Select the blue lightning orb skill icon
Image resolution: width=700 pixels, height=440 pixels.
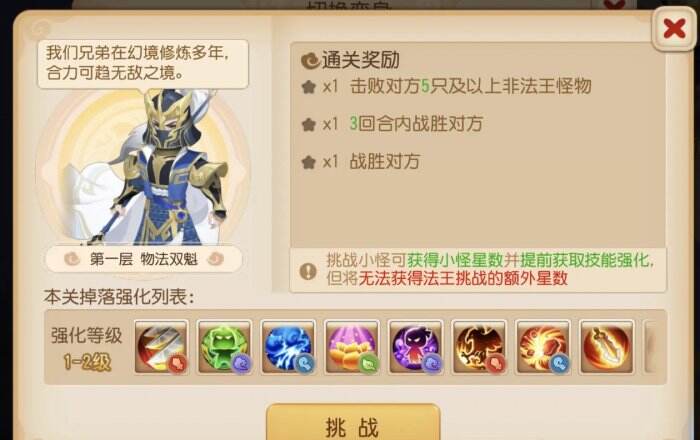[288, 347]
